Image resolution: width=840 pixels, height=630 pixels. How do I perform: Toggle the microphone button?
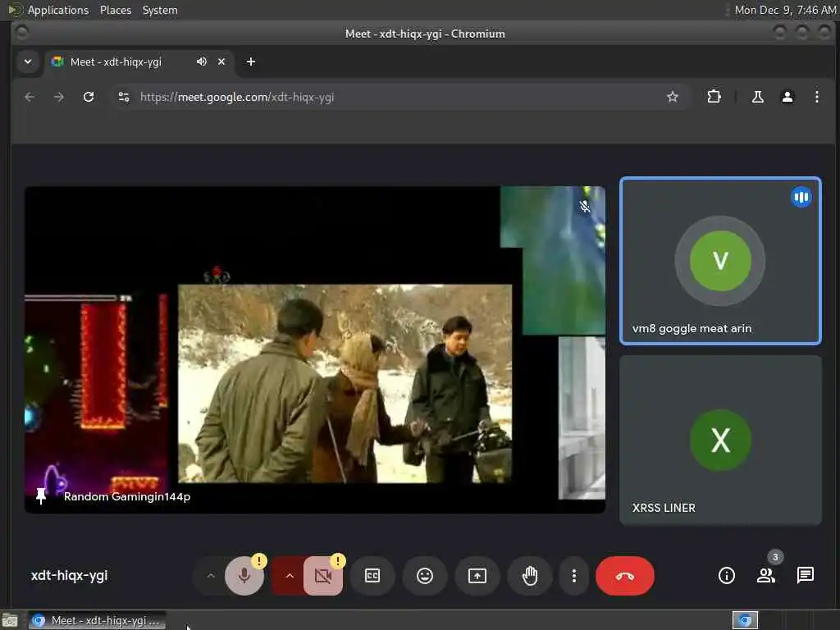[x=244, y=576]
